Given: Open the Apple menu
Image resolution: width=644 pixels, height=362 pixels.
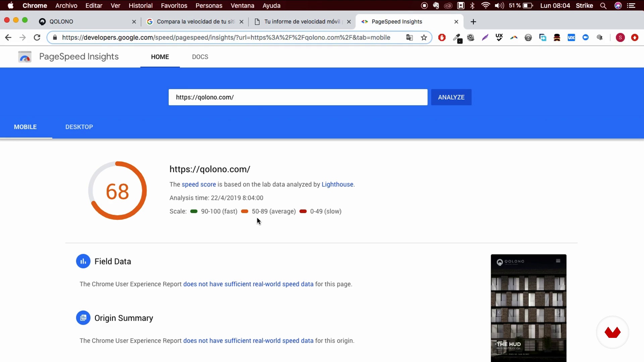Looking at the screenshot, I should coord(11,6).
